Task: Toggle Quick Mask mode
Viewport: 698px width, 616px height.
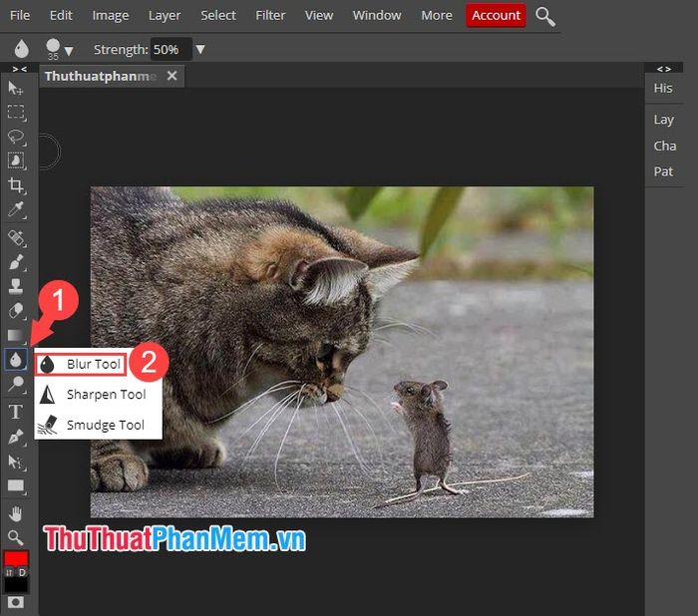Action: point(16,602)
